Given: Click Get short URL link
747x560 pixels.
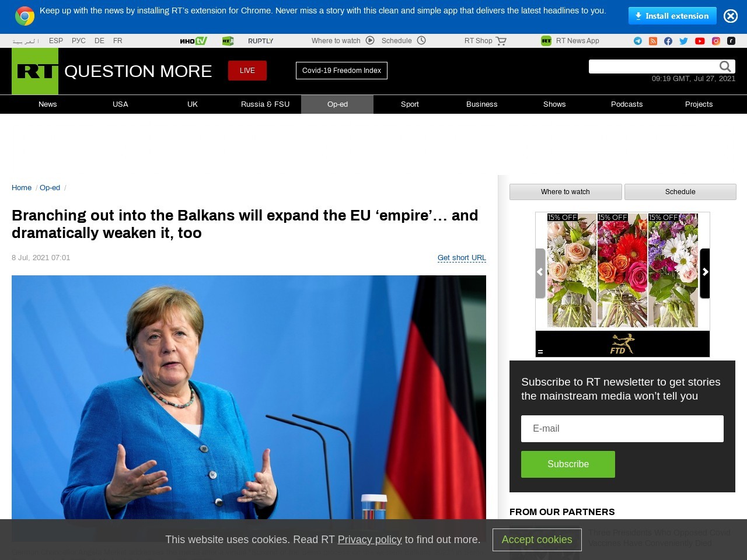Looking at the screenshot, I should pyautogui.click(x=462, y=258).
